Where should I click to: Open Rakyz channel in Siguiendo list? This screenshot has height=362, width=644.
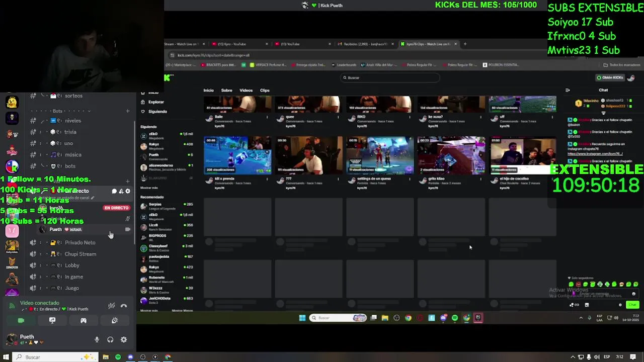167,146
